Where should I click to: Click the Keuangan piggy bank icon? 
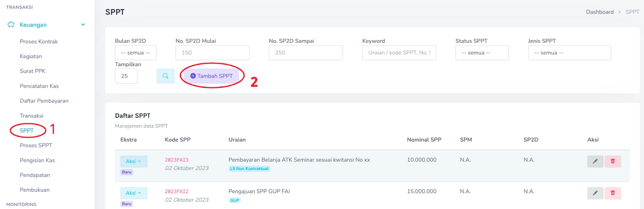pos(11,25)
